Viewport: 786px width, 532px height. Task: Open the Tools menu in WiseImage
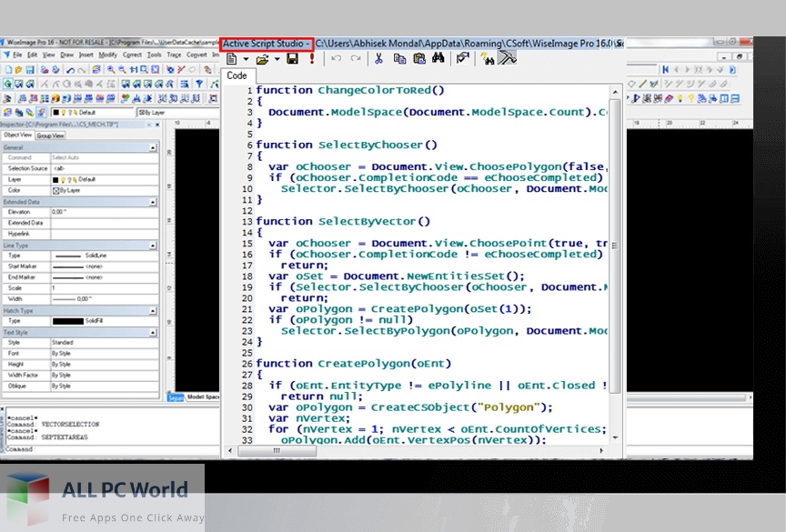click(x=154, y=55)
